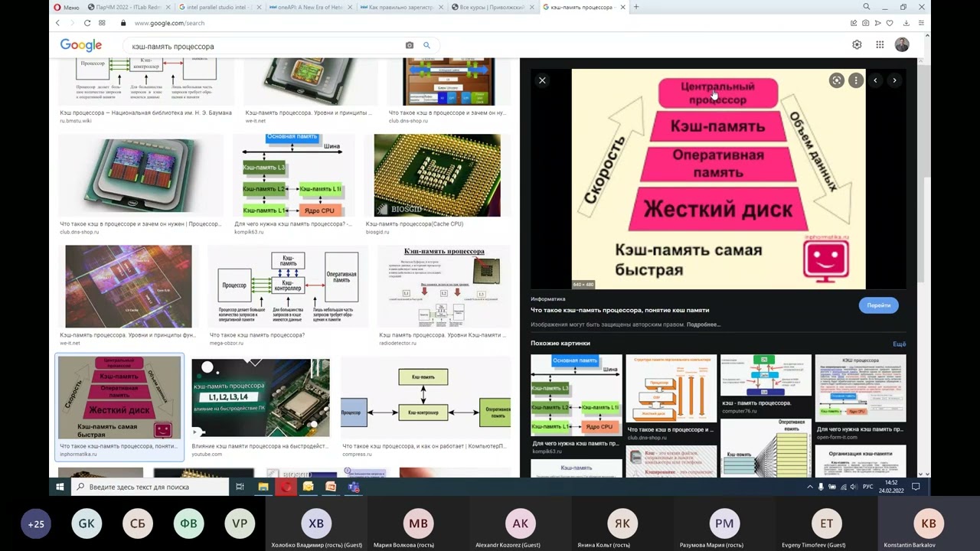Screen dimensions: 980x551
Task: Close the image preview panel
Action: [x=542, y=80]
